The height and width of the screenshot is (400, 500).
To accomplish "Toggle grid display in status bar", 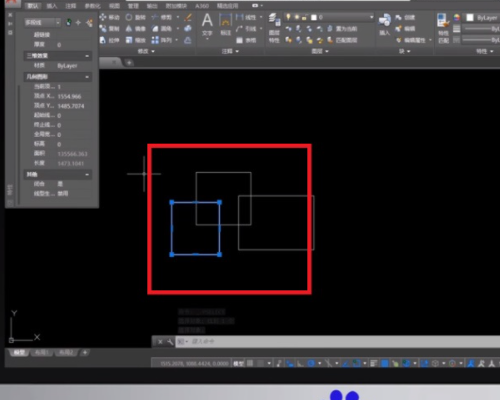I will click(x=250, y=363).
